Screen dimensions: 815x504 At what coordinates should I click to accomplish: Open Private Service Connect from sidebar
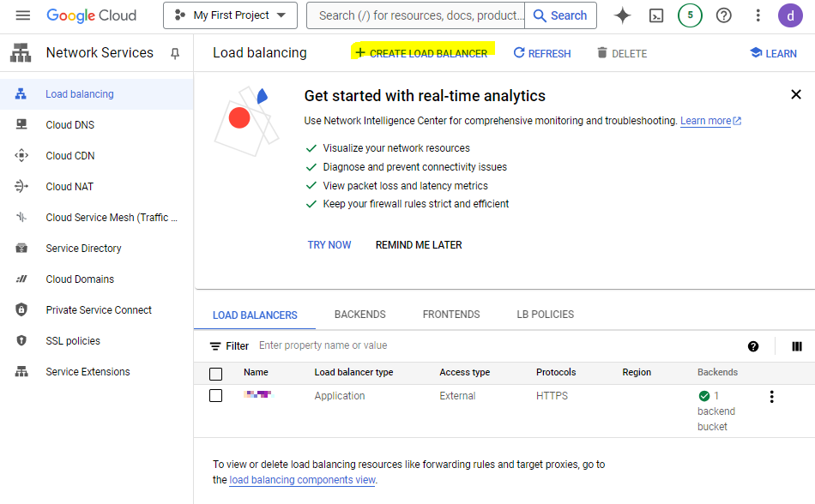(97, 310)
